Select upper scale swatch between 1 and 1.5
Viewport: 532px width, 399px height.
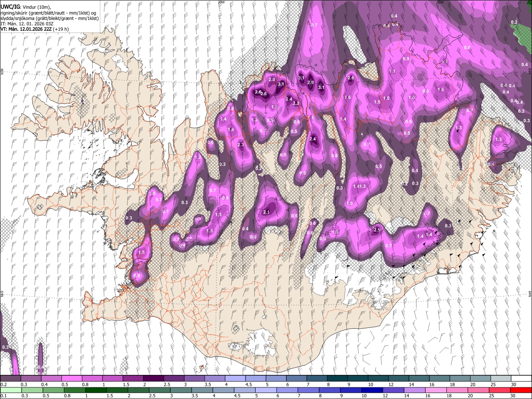point(112,379)
